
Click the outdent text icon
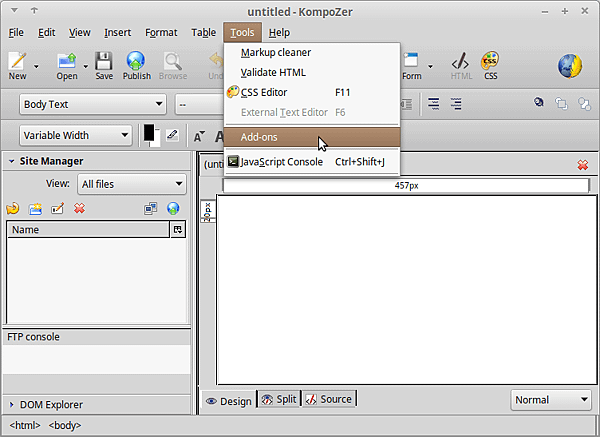tap(434, 104)
